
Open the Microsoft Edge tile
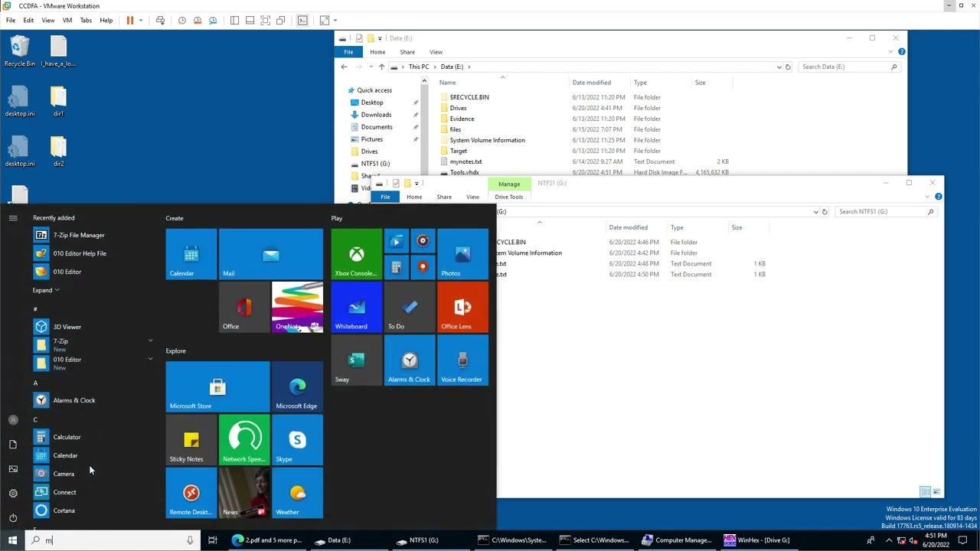click(297, 387)
